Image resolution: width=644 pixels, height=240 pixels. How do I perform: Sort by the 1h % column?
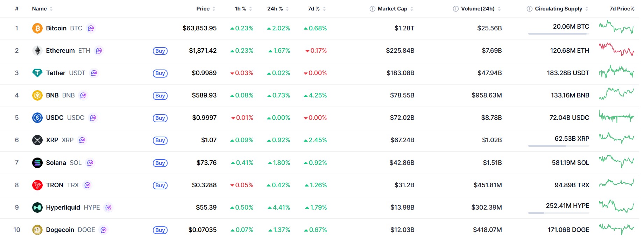[x=243, y=9]
